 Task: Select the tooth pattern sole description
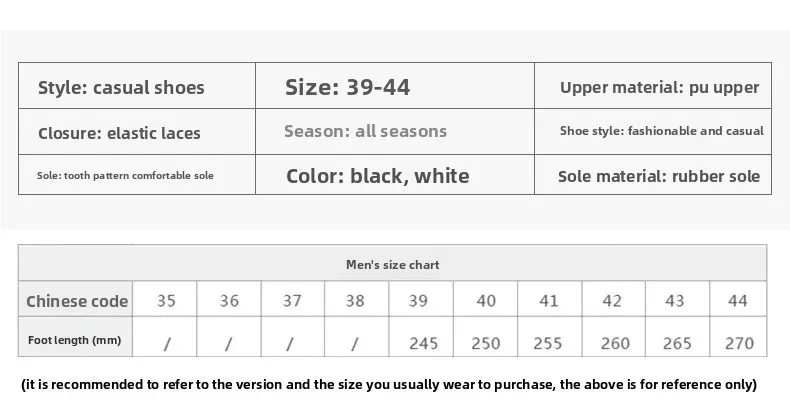coord(125,175)
